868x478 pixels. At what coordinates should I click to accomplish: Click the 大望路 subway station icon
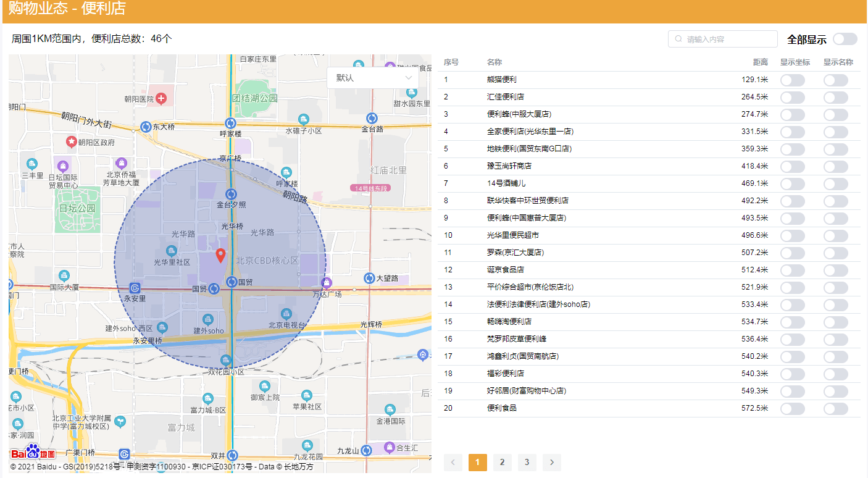pos(369,279)
